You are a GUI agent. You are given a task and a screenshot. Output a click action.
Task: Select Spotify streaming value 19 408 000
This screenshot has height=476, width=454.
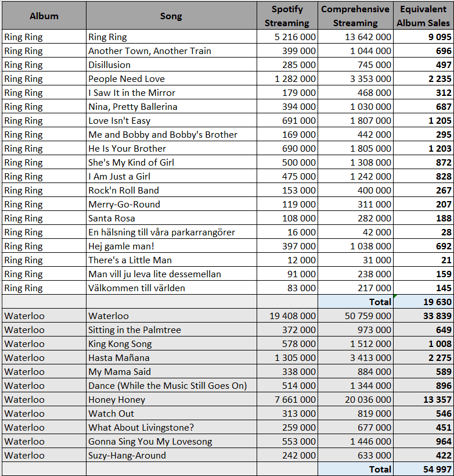coord(287,316)
